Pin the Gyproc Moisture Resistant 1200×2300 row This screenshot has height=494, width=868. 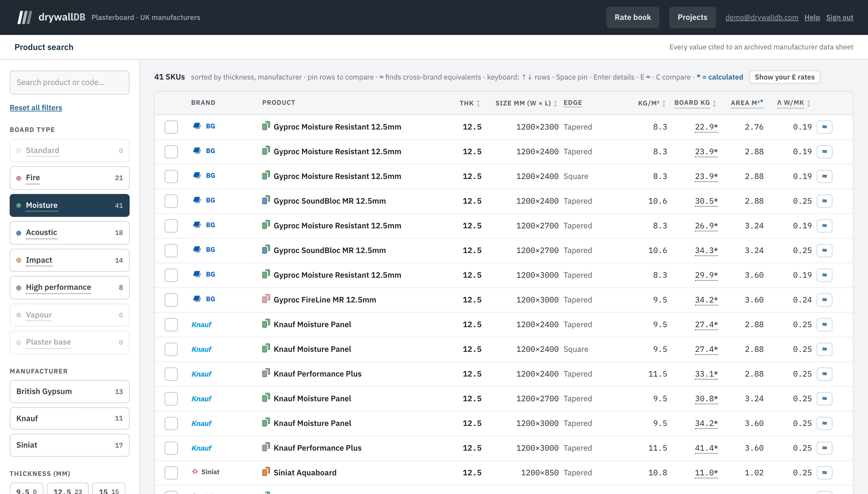pyautogui.click(x=171, y=127)
